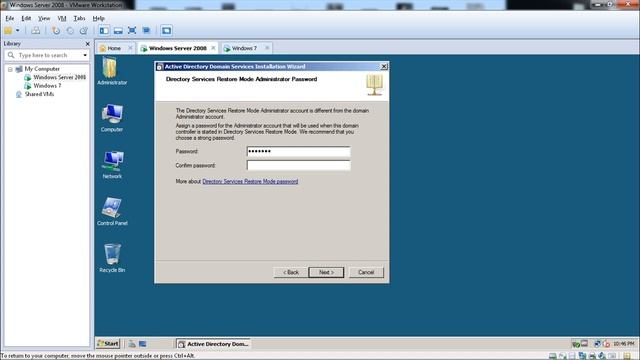Click the Server Manager quick launch icon

point(132,344)
